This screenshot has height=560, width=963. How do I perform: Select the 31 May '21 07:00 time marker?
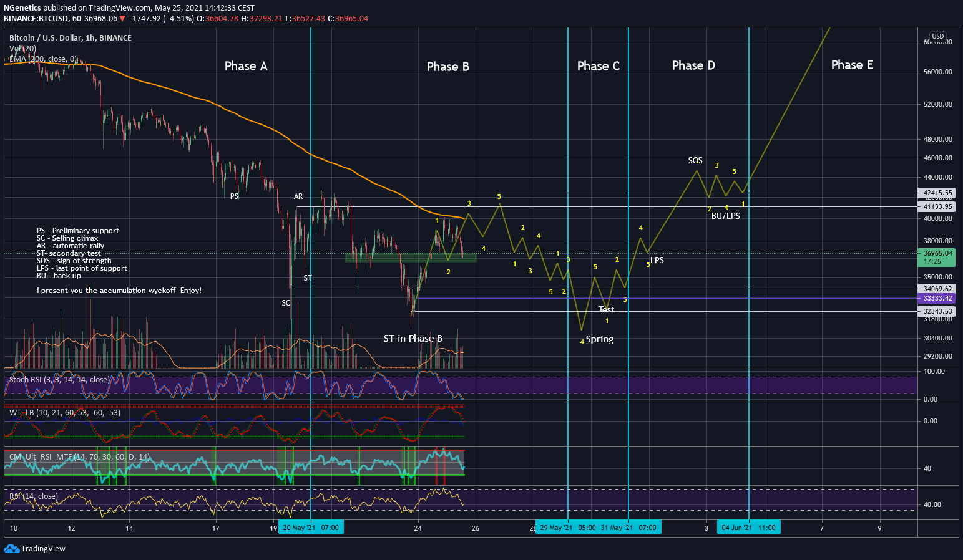point(629,528)
